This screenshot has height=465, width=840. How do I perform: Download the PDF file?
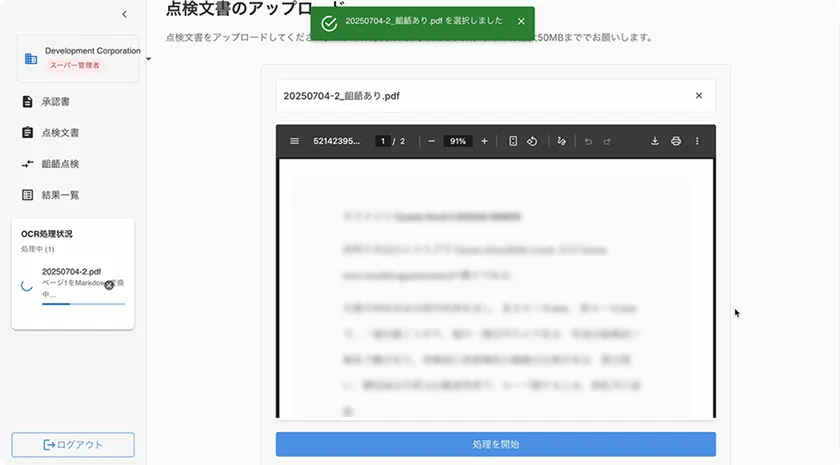click(655, 141)
